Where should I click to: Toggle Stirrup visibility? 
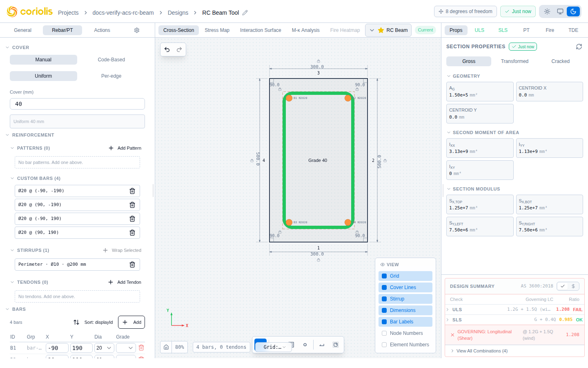[x=405, y=299]
